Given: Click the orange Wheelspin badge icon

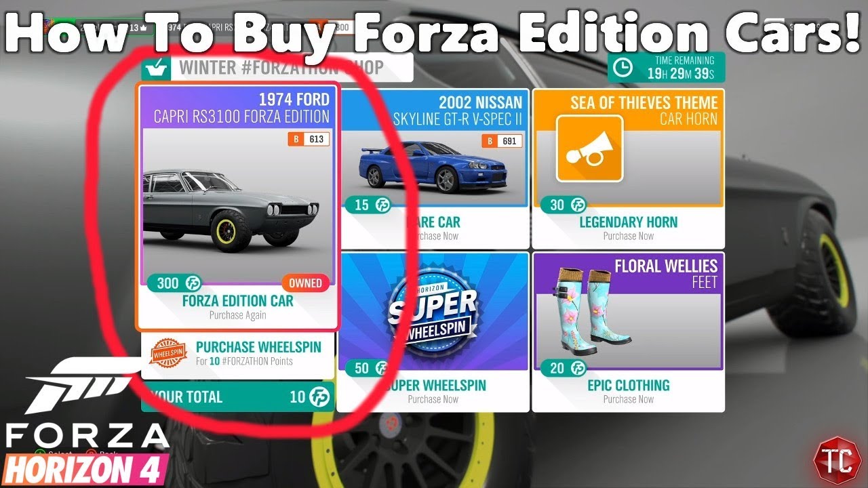Looking at the screenshot, I should pyautogui.click(x=167, y=354).
